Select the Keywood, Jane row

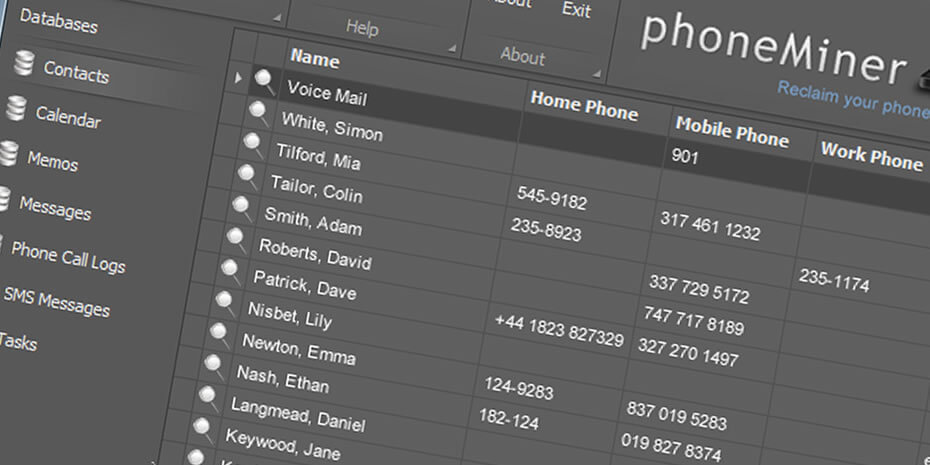[282, 444]
